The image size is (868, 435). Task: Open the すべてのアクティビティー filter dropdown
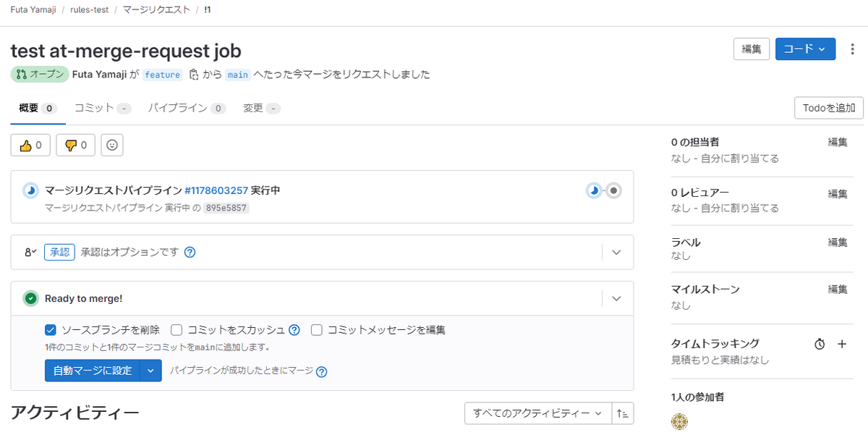(x=537, y=414)
